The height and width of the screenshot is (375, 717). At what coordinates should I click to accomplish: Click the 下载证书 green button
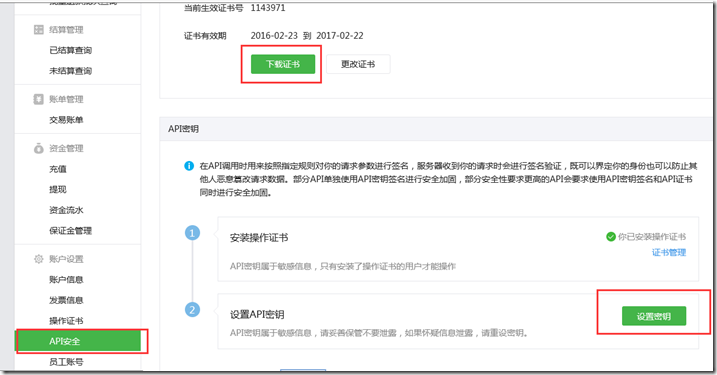click(283, 64)
